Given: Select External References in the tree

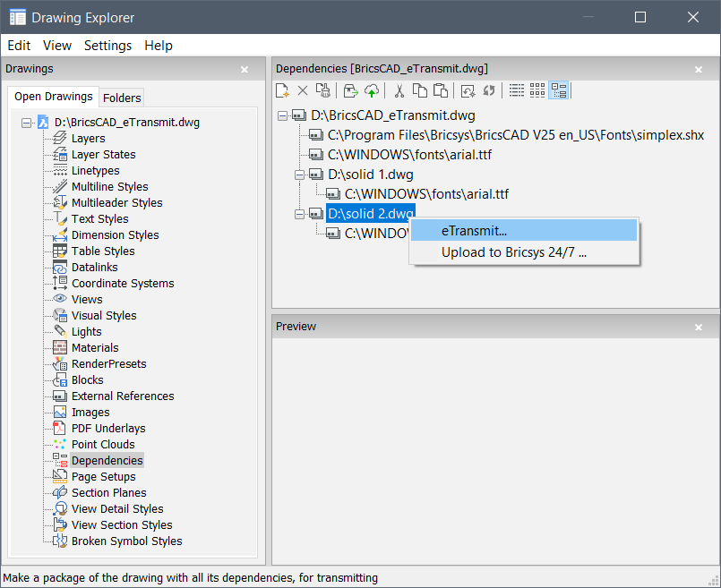Looking at the screenshot, I should pyautogui.click(x=123, y=396).
